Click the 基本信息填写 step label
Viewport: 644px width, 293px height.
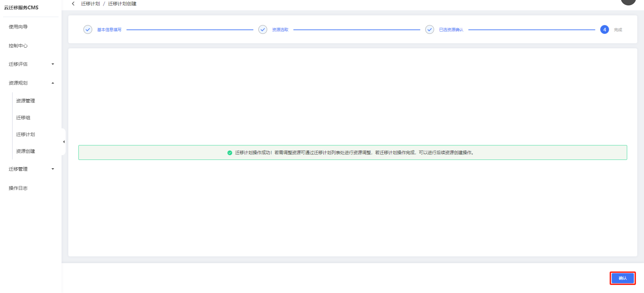(x=109, y=30)
